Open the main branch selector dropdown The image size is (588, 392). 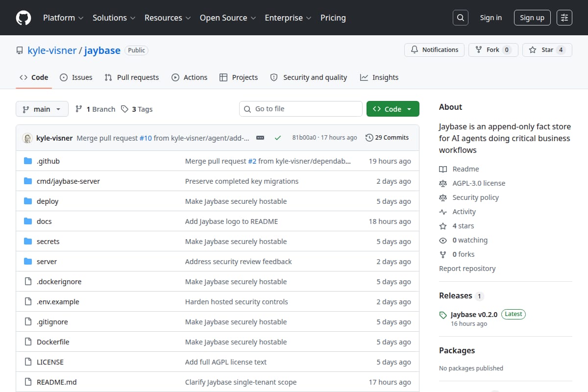(x=42, y=109)
